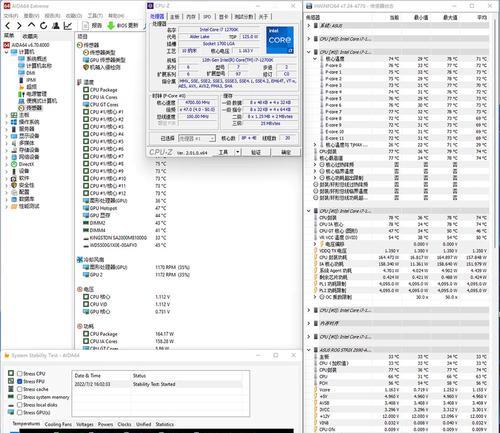Image resolution: width=500 pixels, height=433 pixels.
Task: Go forward with AIDA64 forward arrow
Action: point(19,26)
